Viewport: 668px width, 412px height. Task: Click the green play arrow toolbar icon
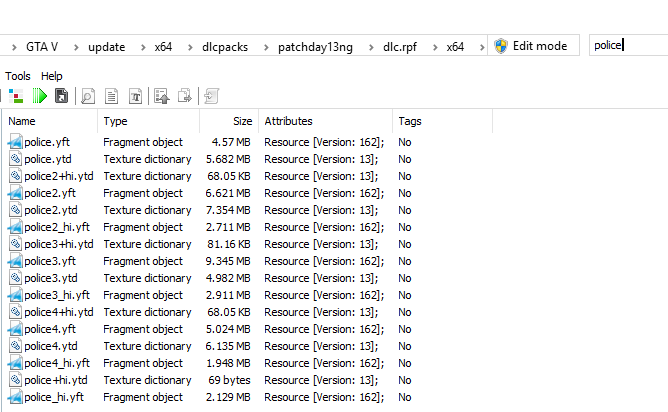[40, 96]
